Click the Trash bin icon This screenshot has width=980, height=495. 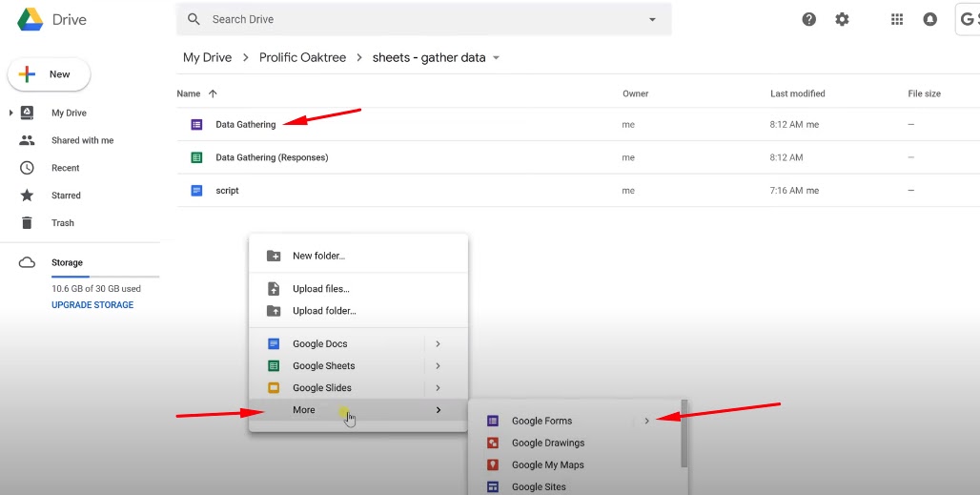tap(27, 222)
